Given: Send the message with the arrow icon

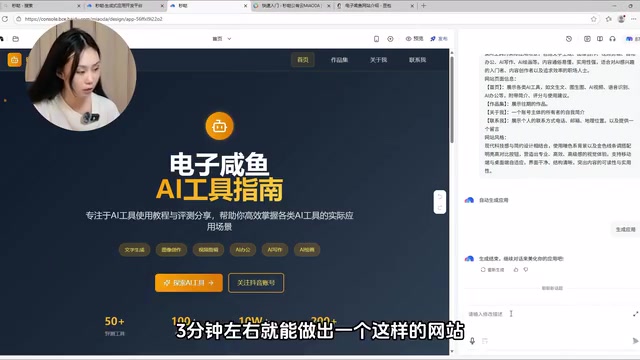Looking at the screenshot, I should point(635,341).
